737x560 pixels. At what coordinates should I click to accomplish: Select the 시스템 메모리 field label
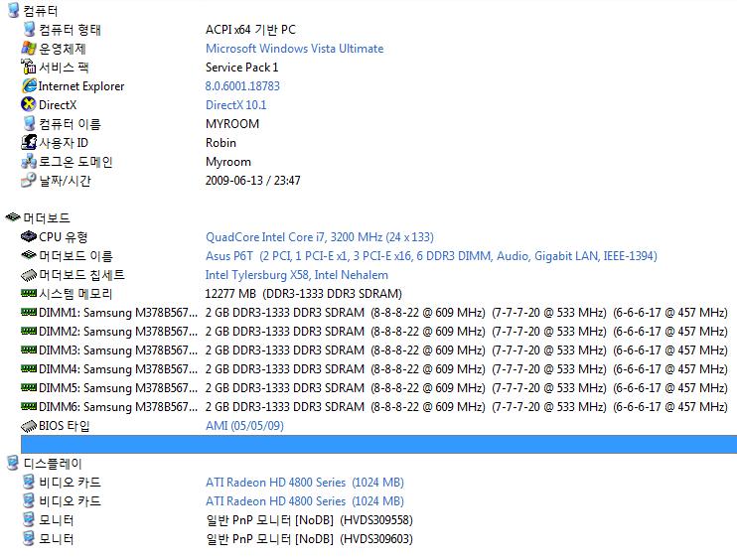75,294
